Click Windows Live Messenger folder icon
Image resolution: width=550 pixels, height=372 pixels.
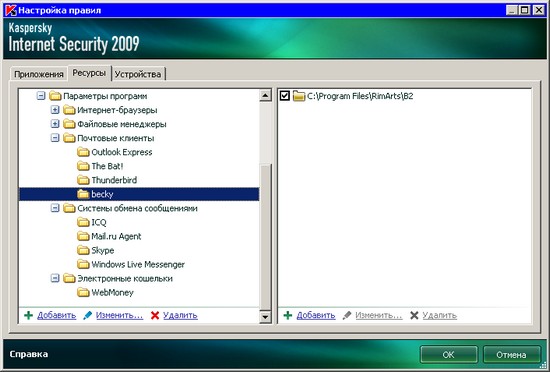[83, 264]
